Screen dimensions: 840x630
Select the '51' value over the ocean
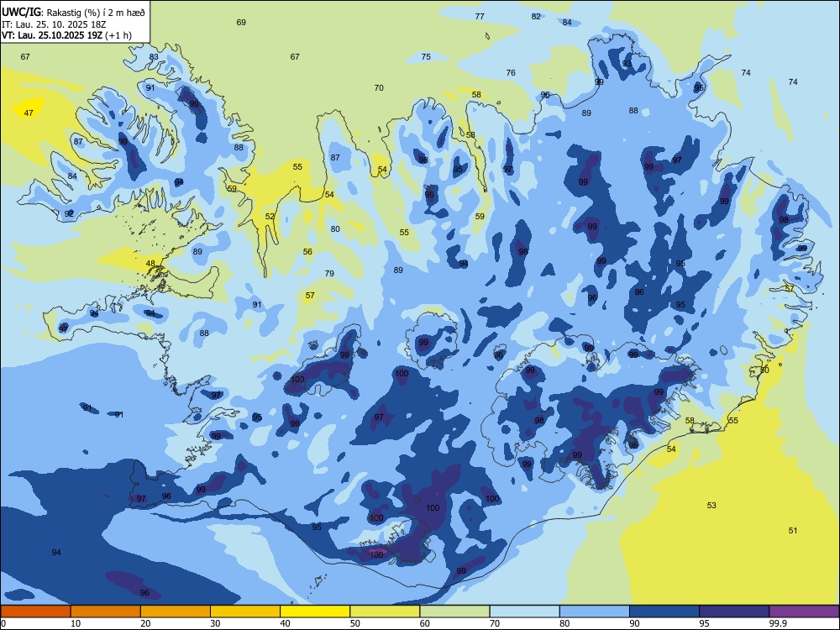tap(793, 530)
